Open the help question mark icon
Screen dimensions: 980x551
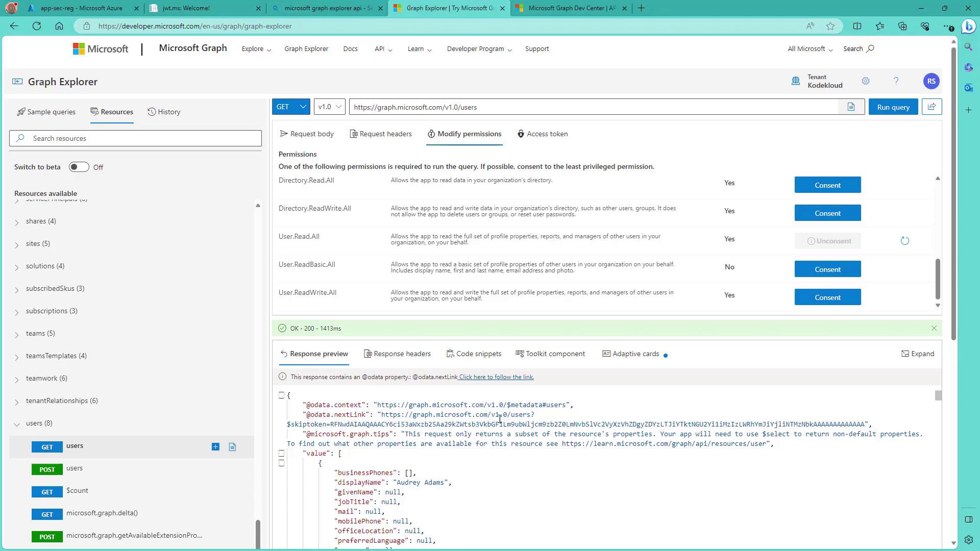point(896,81)
